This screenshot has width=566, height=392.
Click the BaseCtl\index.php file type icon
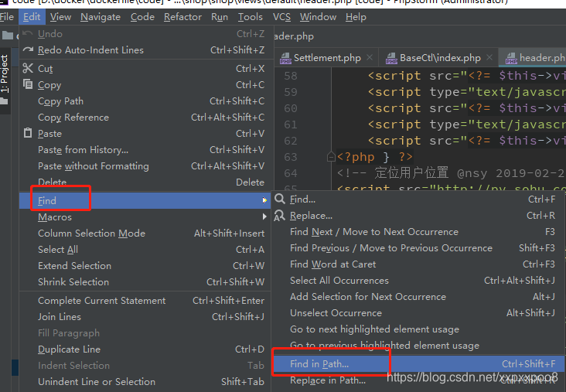point(391,58)
